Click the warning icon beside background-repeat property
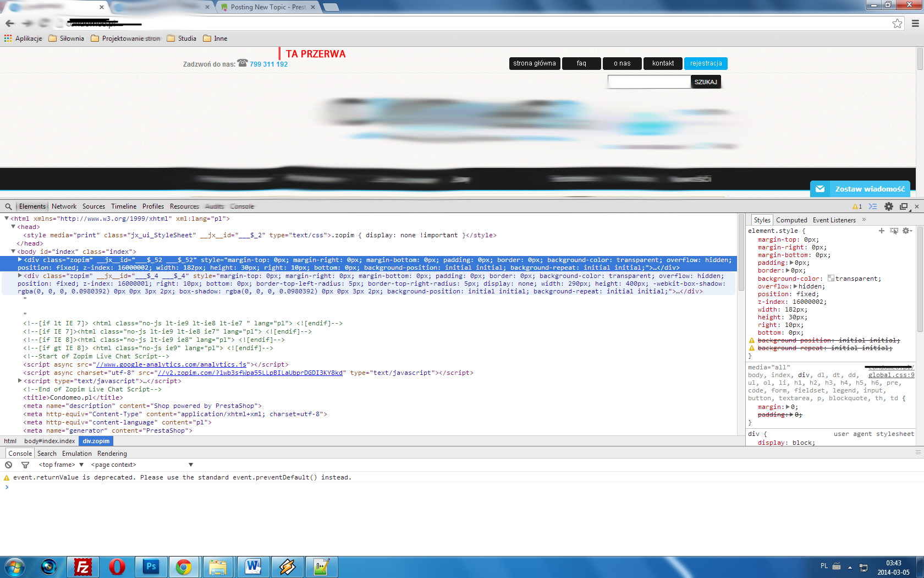 click(x=752, y=348)
